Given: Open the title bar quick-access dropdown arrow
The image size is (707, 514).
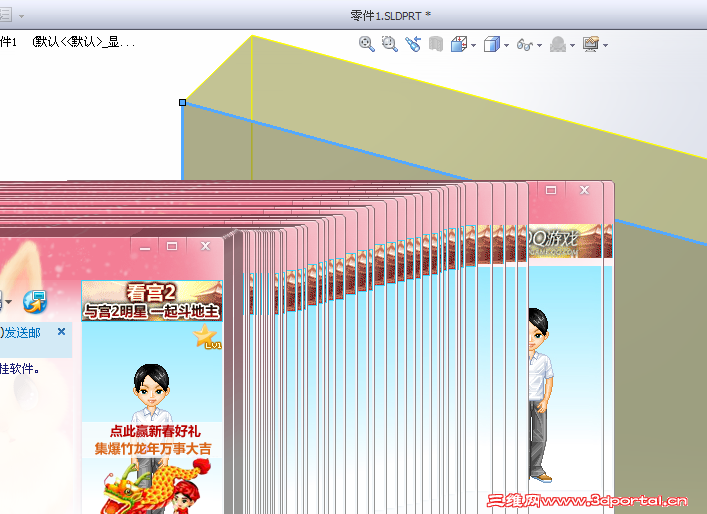Looking at the screenshot, I should (x=21, y=16).
